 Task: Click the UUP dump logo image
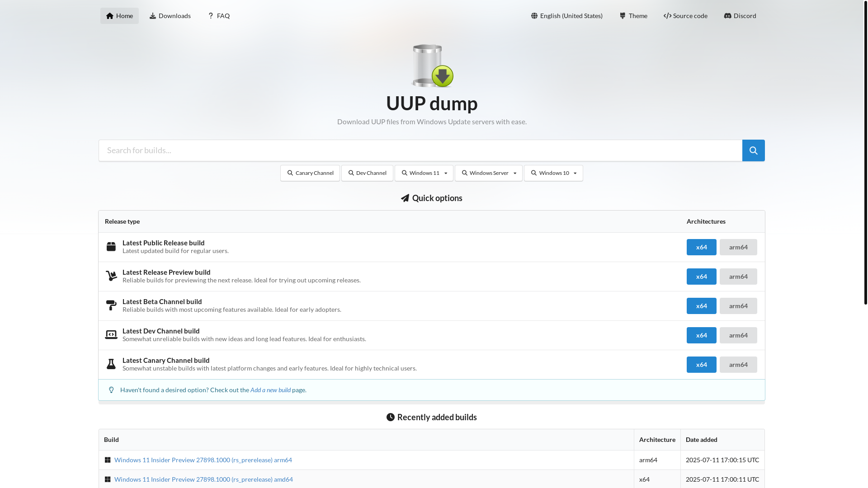point(432,66)
